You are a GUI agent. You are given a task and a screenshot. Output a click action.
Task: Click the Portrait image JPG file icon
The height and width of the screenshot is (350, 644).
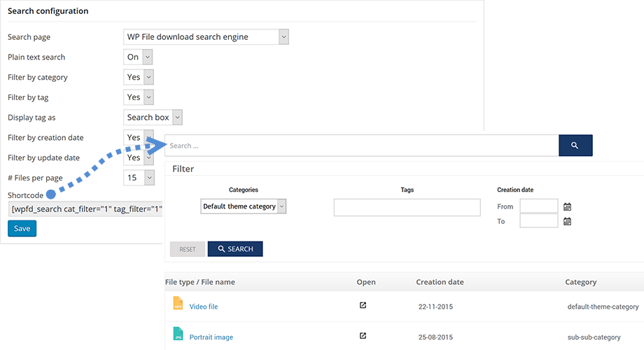click(x=178, y=335)
